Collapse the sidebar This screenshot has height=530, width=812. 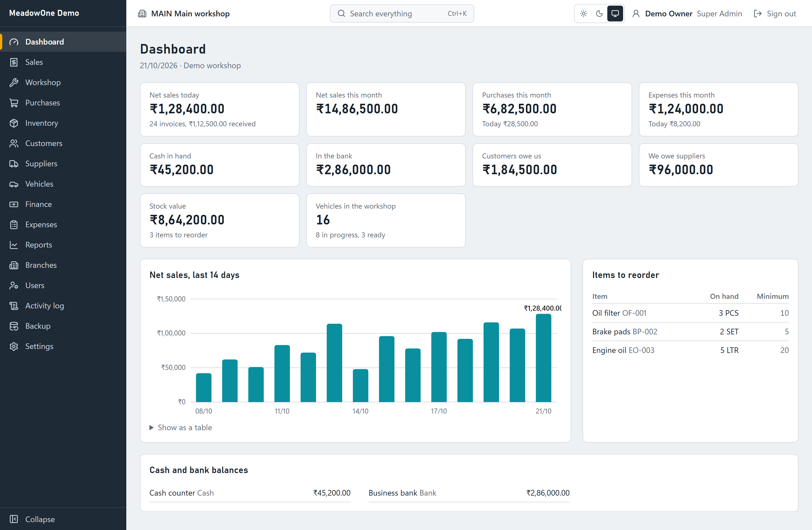click(x=63, y=519)
